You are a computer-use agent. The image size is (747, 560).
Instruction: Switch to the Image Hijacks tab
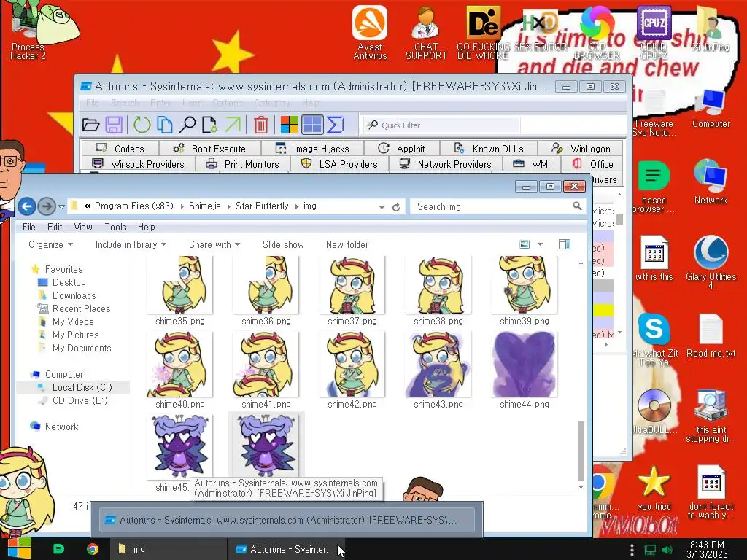312,149
